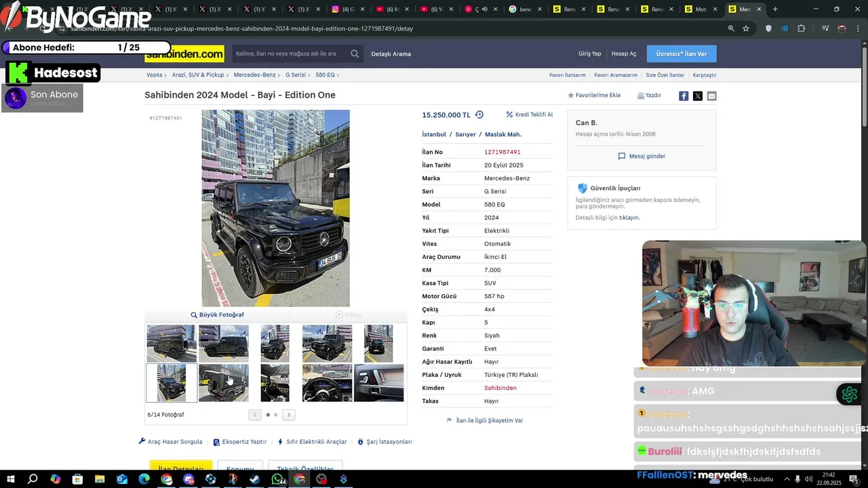Click the Güvenlik İpuçları shield icon
Screen dimensions: 868x488
click(x=582, y=188)
